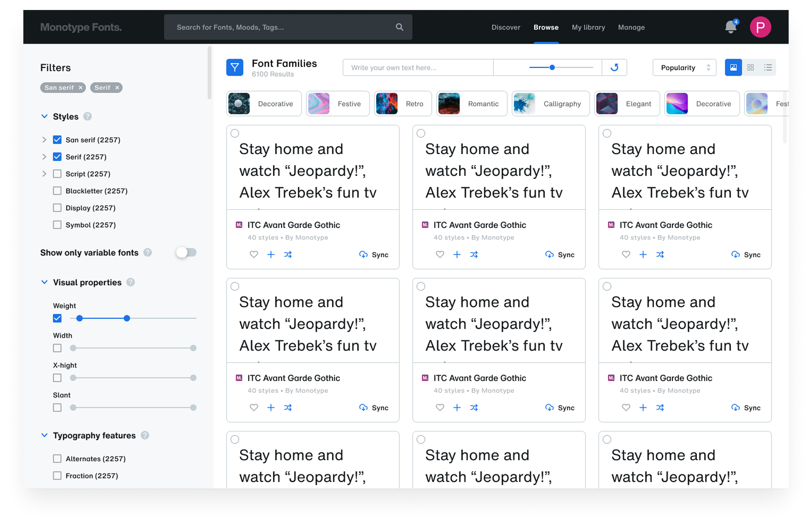The width and height of the screenshot is (812, 525).
Task: Enable the Show only variable fonts toggle
Action: point(186,252)
